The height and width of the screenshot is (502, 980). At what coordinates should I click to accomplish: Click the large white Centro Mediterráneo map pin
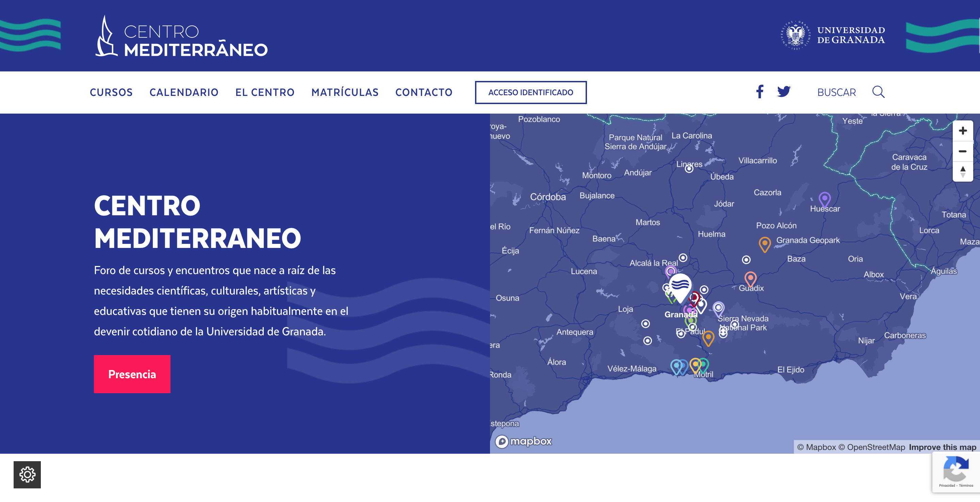[680, 286]
